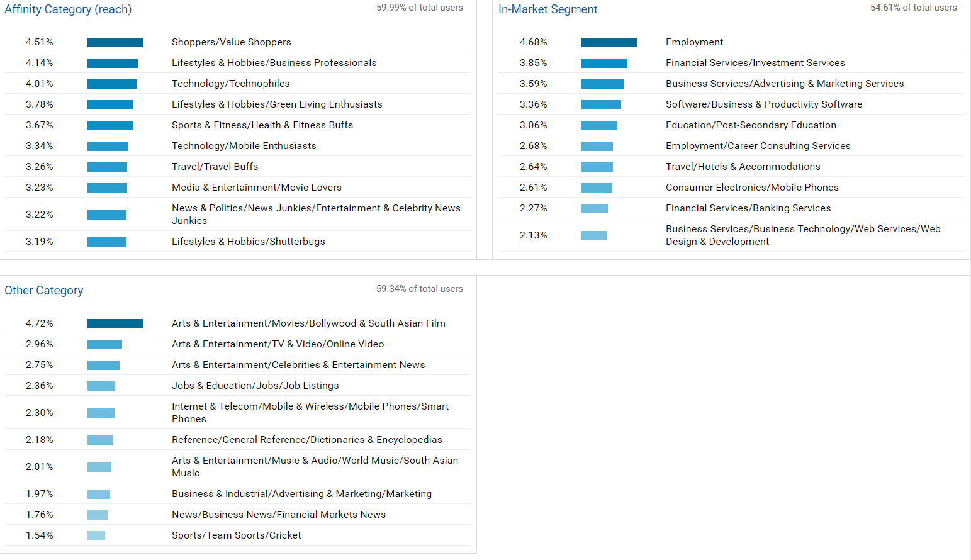Click the 4.14% bar for Business Professionals

[113, 63]
